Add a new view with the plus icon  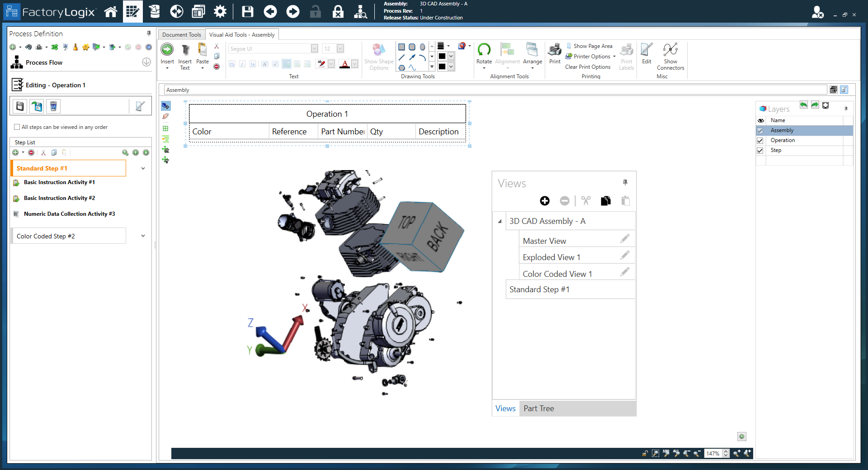(544, 201)
